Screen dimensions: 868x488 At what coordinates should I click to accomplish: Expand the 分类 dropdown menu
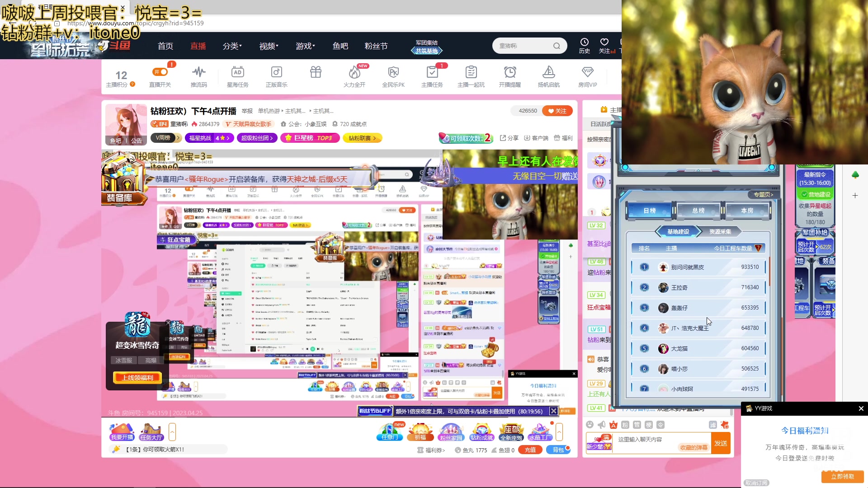pos(232,46)
